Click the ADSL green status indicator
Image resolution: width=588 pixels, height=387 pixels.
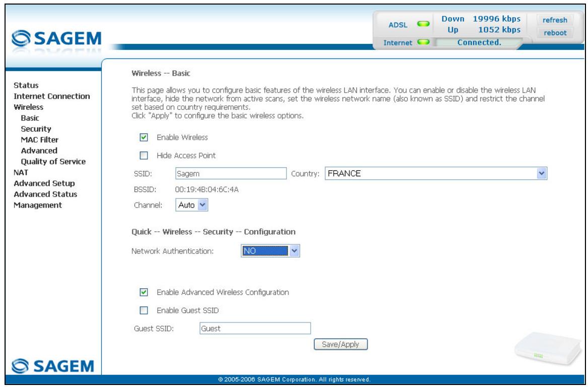pyautogui.click(x=423, y=24)
